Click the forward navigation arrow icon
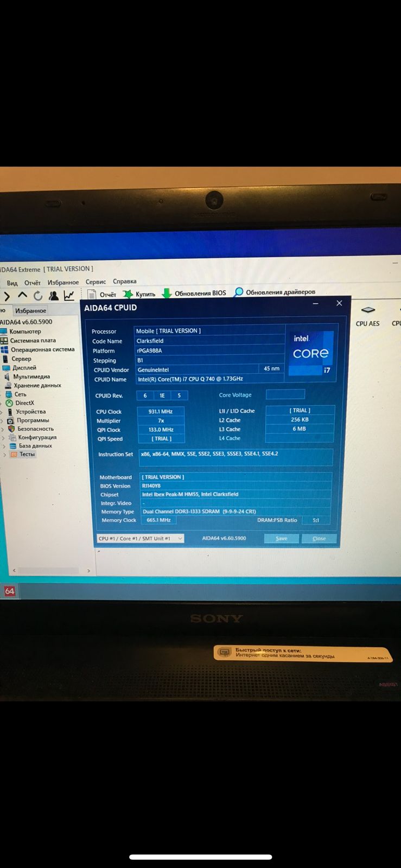 (x=7, y=296)
